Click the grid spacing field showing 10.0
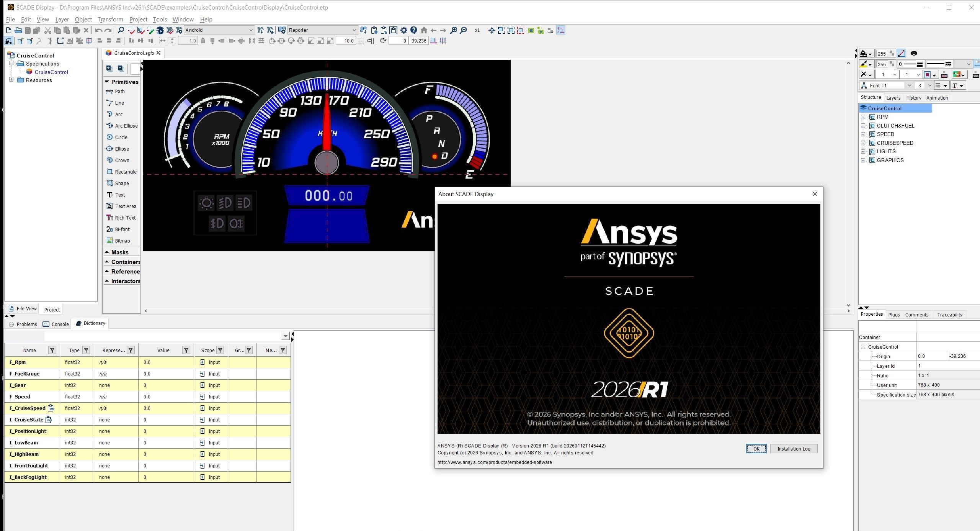Viewport: 980px width, 531px height. pyautogui.click(x=346, y=41)
